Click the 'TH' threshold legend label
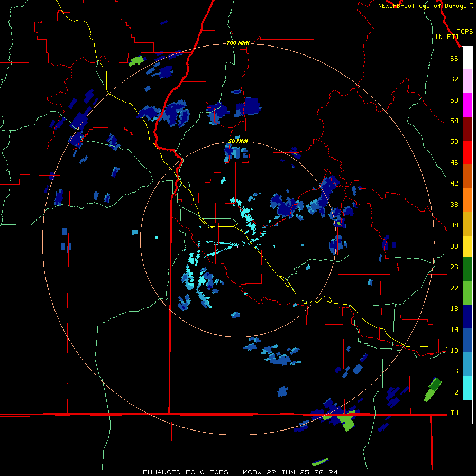Viewport: 476px width, 476px height. click(x=454, y=413)
